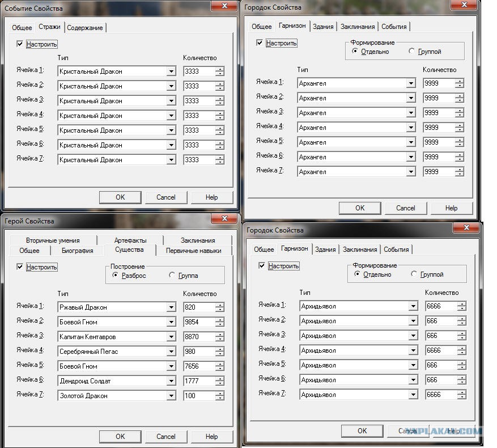Image resolution: width=497 pixels, height=448 pixels.
Task: Expand the Серебрянный Пегас creature dropdown
Action: (x=171, y=351)
